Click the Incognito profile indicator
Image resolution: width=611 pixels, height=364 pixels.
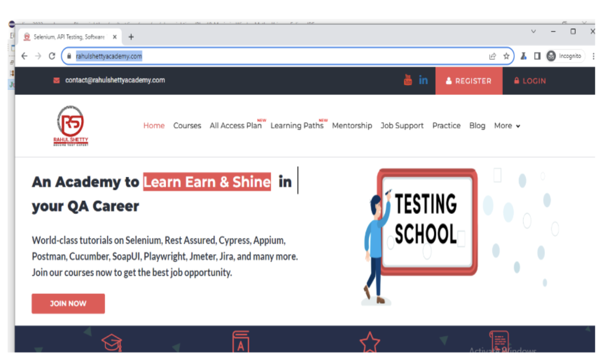tap(565, 56)
